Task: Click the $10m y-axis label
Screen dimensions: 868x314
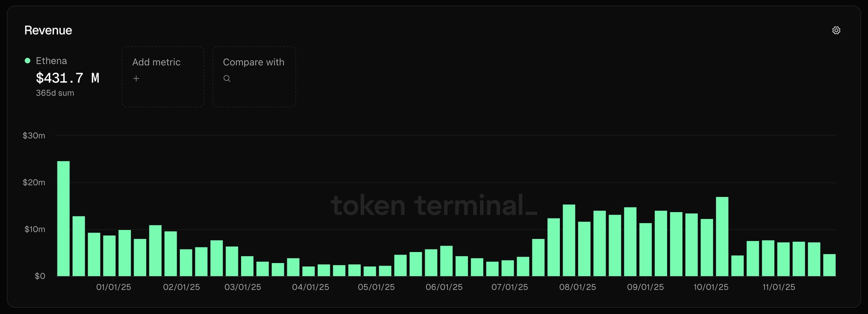Action: 34,230
